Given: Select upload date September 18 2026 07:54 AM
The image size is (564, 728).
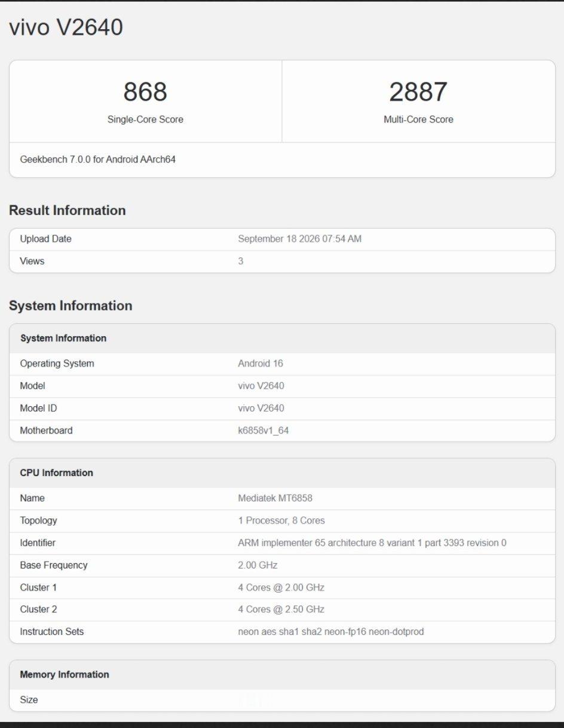Looking at the screenshot, I should coord(299,239).
